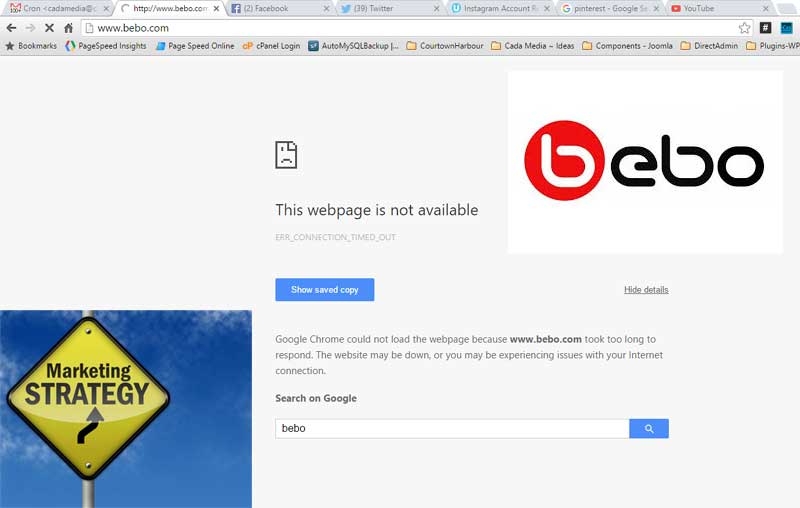Click the blue search magnifier button
This screenshot has height=508, width=800.
pyautogui.click(x=648, y=428)
